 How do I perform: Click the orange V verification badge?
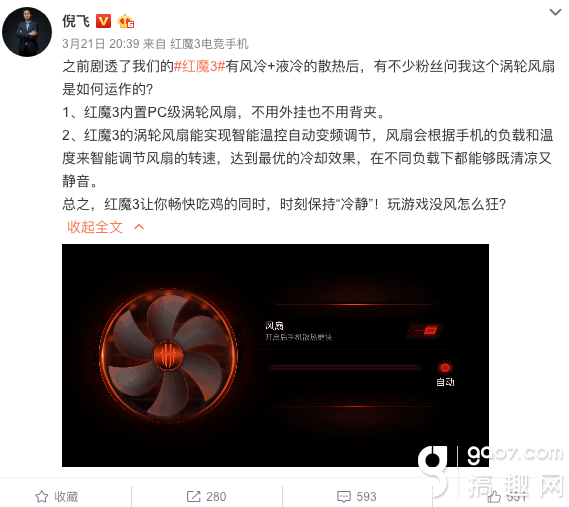click(x=103, y=21)
